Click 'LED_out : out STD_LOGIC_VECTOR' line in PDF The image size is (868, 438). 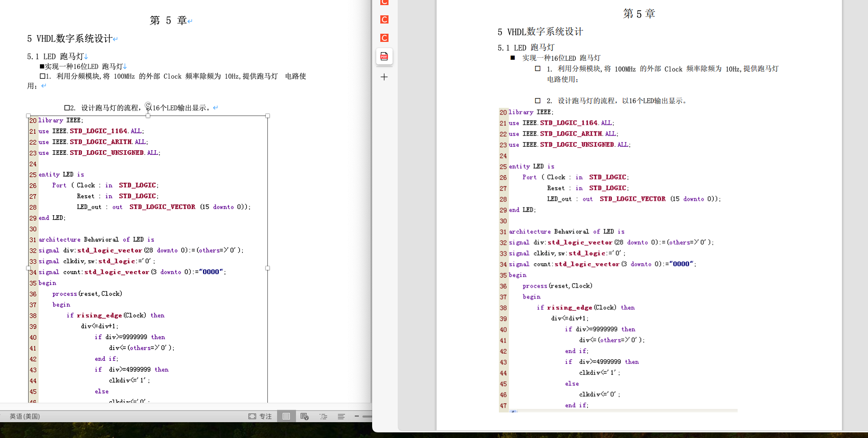tap(634, 199)
